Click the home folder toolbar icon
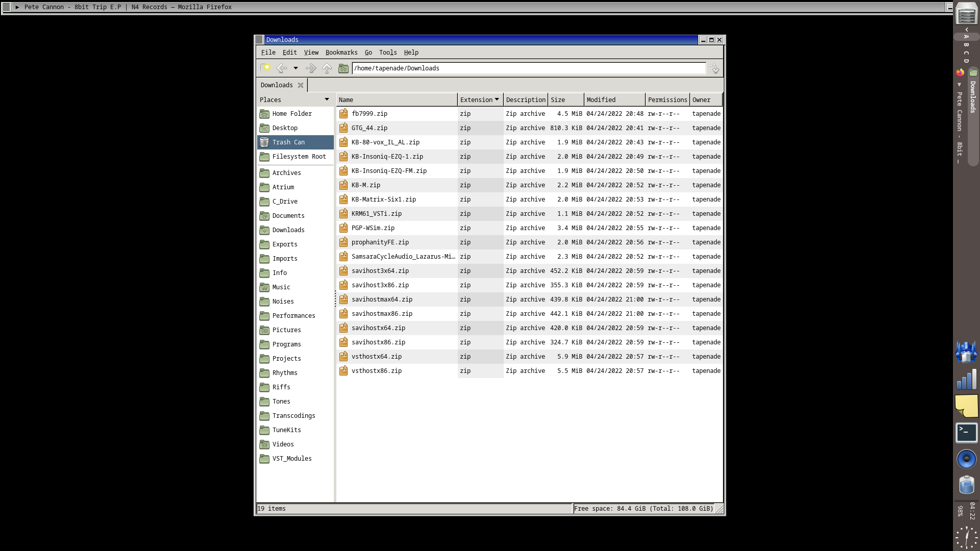 (344, 68)
